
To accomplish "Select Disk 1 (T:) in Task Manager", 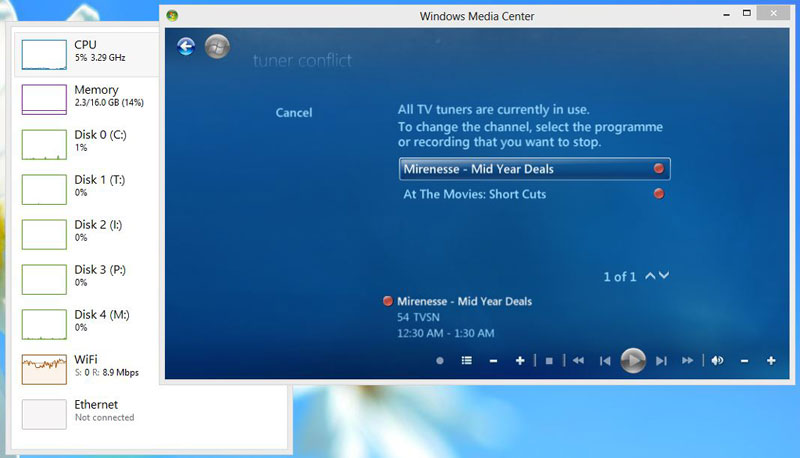I will tap(87, 189).
